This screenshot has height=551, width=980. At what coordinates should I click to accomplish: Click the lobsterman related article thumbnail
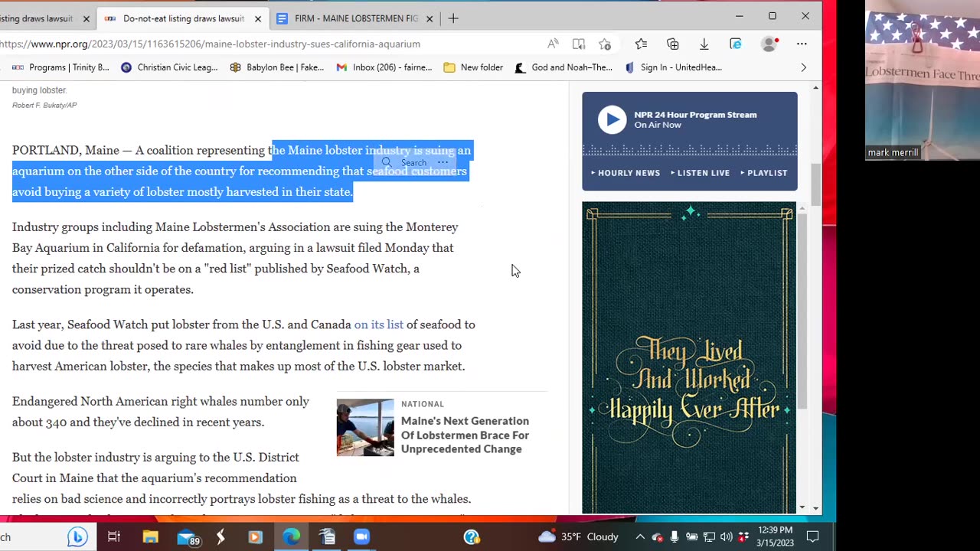click(x=365, y=427)
